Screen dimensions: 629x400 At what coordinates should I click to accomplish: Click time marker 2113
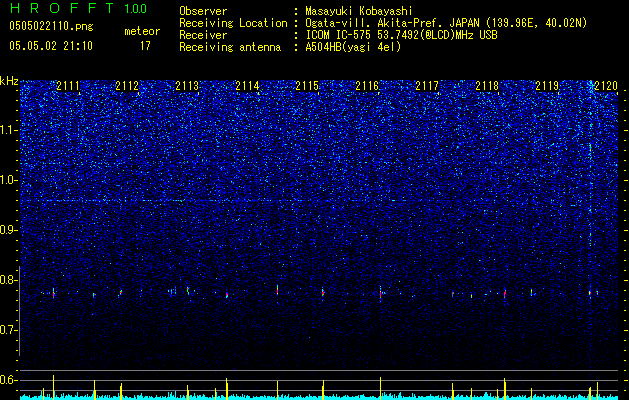pyautogui.click(x=187, y=86)
